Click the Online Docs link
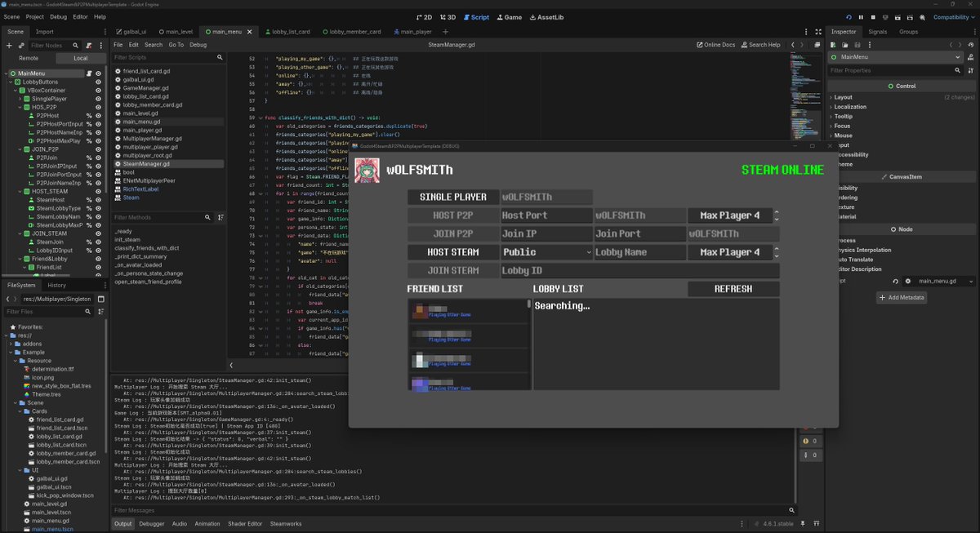Screen dimensions: 980x533 [x=715, y=45]
